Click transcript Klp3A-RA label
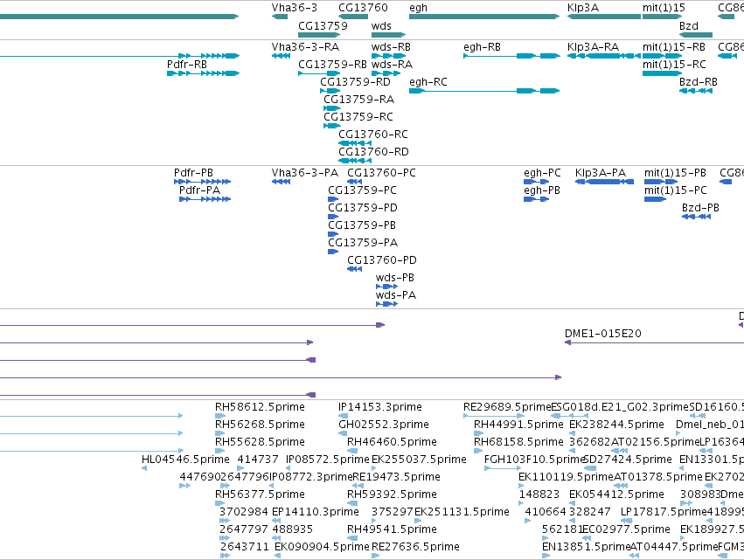Image resolution: width=744 pixels, height=560 pixels. (593, 47)
